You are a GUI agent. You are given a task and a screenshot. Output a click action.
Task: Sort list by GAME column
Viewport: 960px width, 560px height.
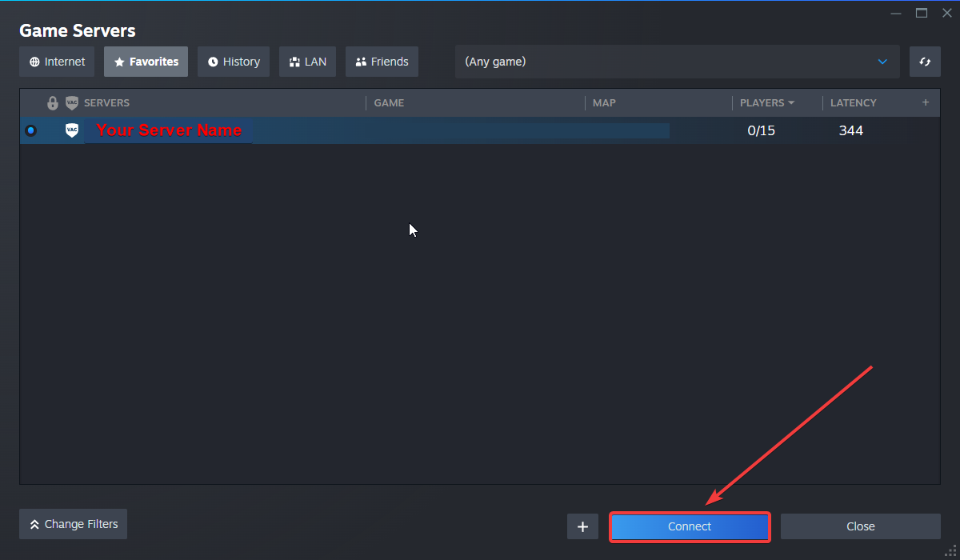[389, 103]
